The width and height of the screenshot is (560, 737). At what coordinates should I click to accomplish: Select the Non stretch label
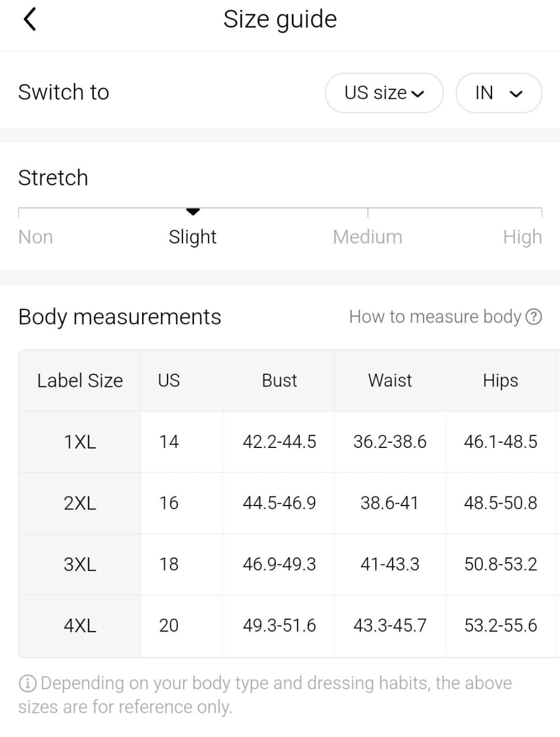click(36, 237)
